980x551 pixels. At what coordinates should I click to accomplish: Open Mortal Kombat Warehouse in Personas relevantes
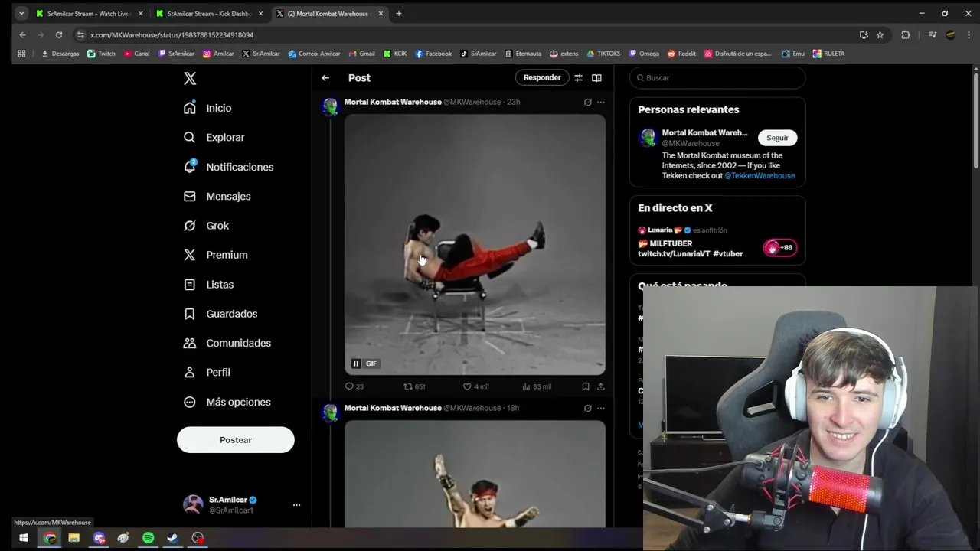[x=704, y=132]
